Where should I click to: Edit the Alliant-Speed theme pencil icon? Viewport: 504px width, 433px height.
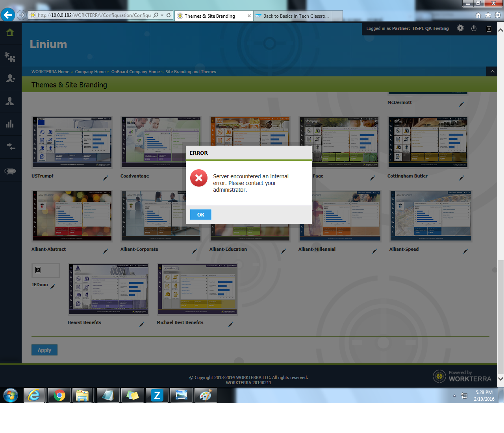465,251
